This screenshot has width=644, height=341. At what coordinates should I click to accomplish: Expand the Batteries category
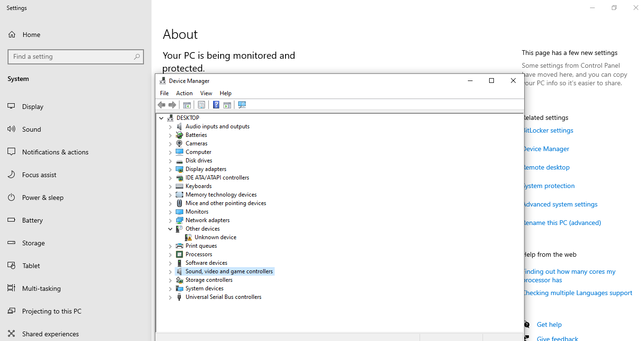tap(170, 135)
